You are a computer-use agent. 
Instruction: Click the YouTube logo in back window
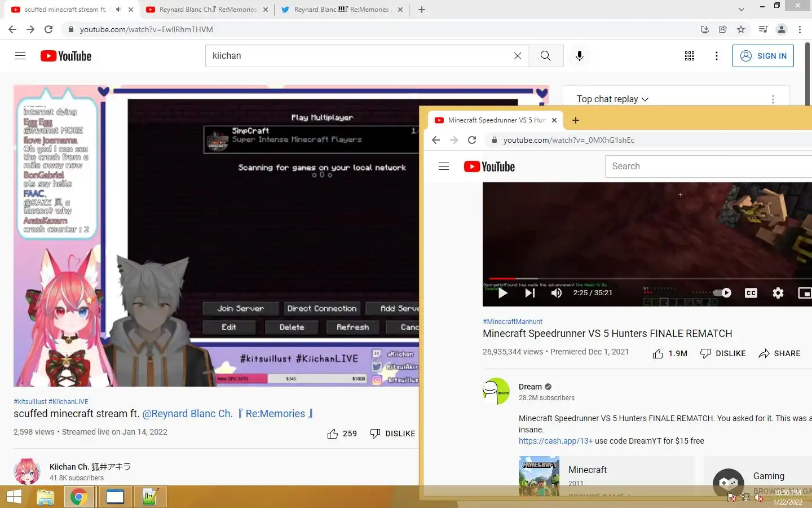tap(66, 56)
